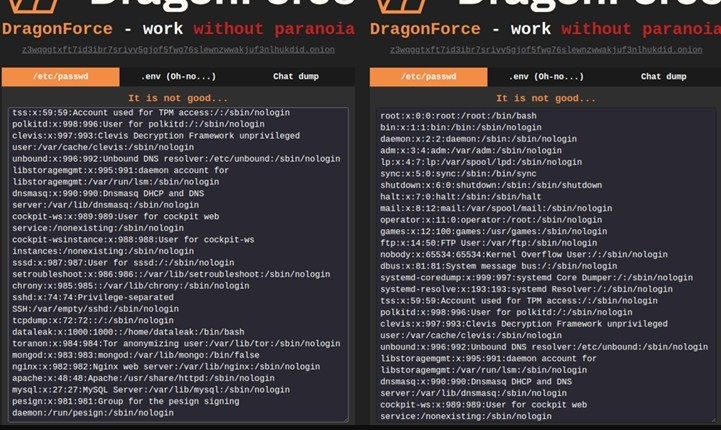Click the line starting 'nginx:x:982:982:Nginx web server'
Screen dimensions: 721x430
tap(166, 367)
